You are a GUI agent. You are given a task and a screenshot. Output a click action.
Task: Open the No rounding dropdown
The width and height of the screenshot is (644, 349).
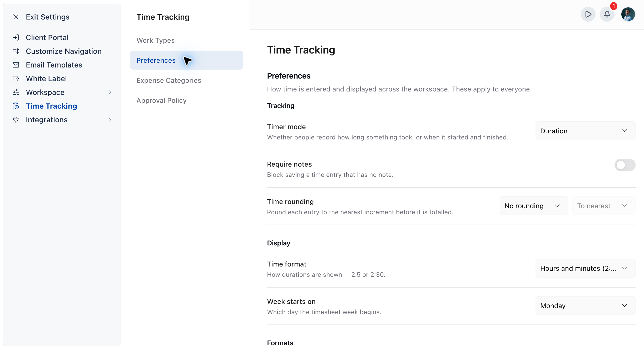pyautogui.click(x=534, y=206)
